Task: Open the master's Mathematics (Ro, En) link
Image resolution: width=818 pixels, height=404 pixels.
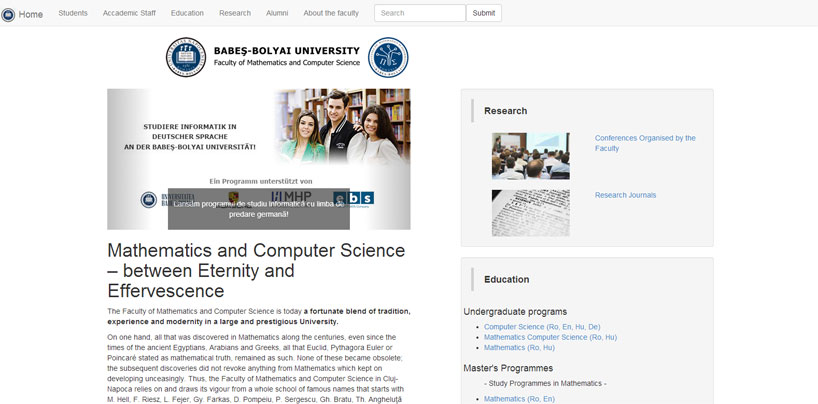Action: pyautogui.click(x=520, y=399)
